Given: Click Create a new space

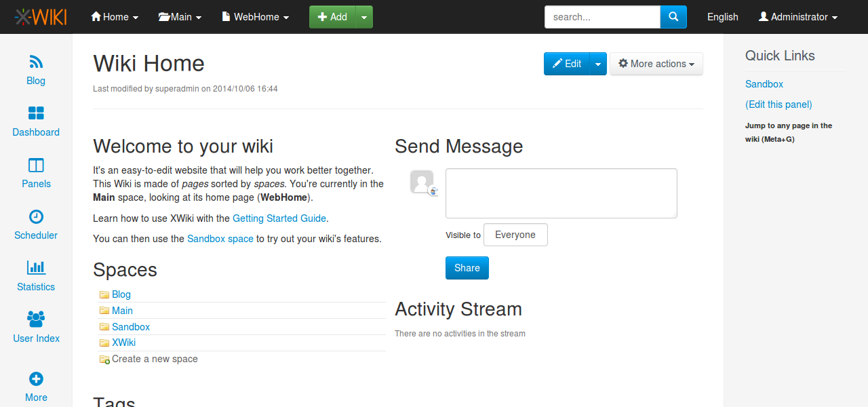Looking at the screenshot, I should click(x=155, y=360).
